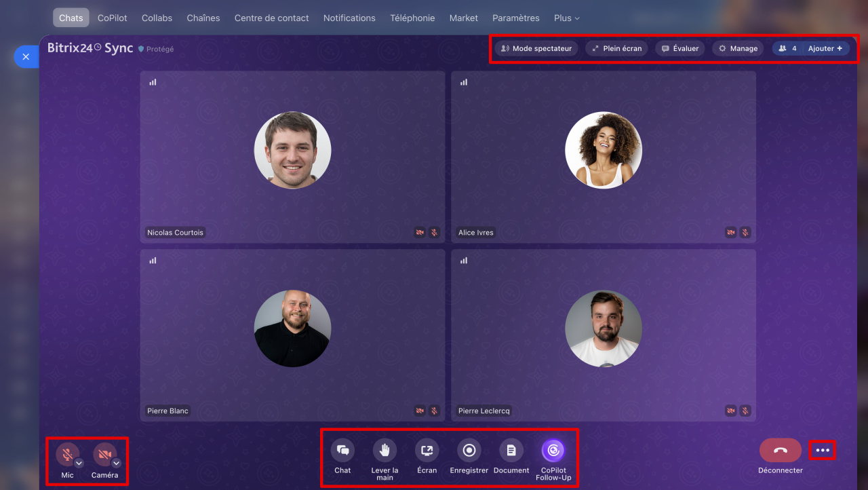Click Pierre Blanc camera-off icon

coord(420,411)
